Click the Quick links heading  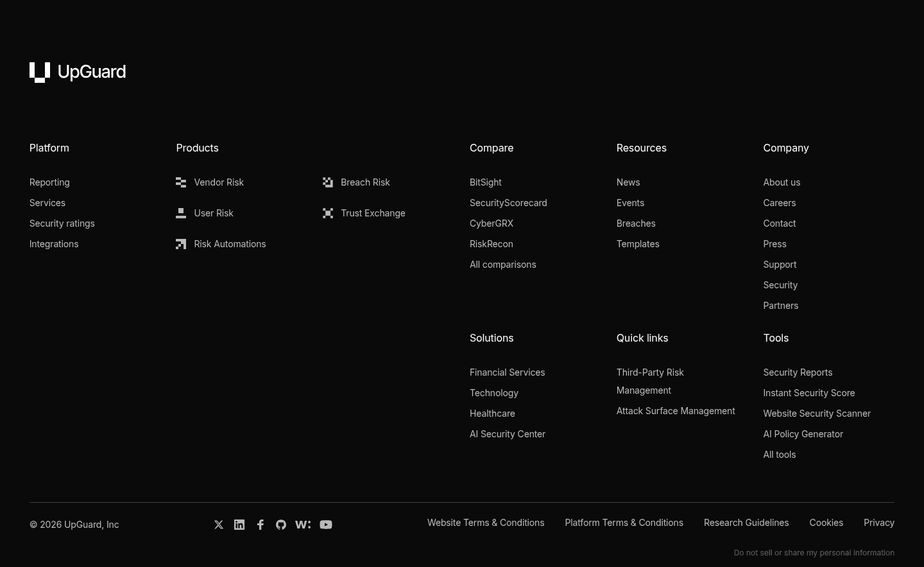pyautogui.click(x=642, y=338)
